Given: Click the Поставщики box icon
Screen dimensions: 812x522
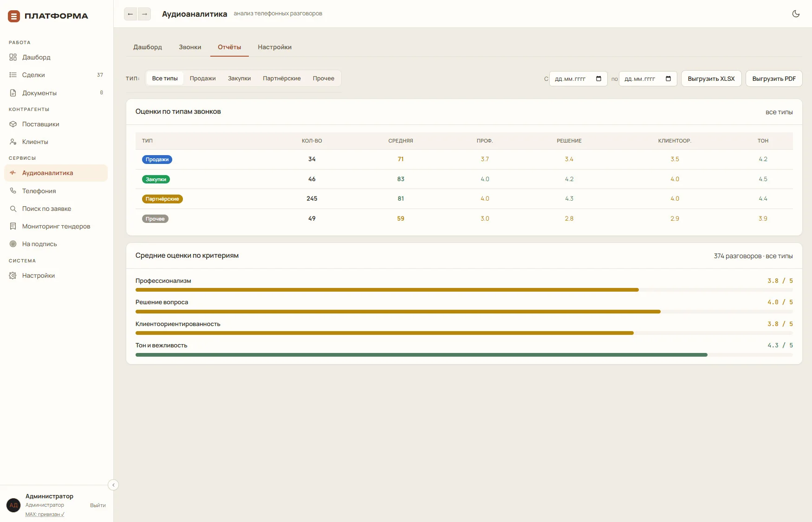Looking at the screenshot, I should point(13,124).
